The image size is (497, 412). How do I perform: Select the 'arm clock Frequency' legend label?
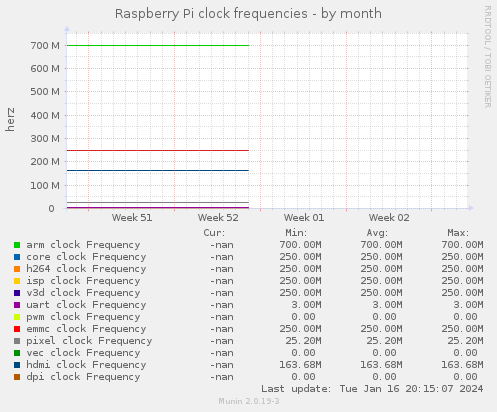pyautogui.click(x=83, y=245)
